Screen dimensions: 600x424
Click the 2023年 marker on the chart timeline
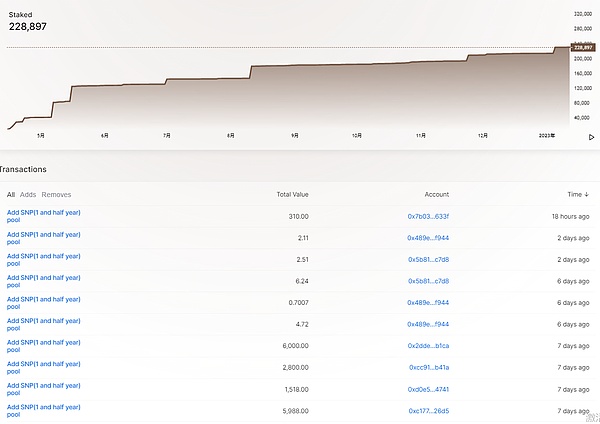546,134
